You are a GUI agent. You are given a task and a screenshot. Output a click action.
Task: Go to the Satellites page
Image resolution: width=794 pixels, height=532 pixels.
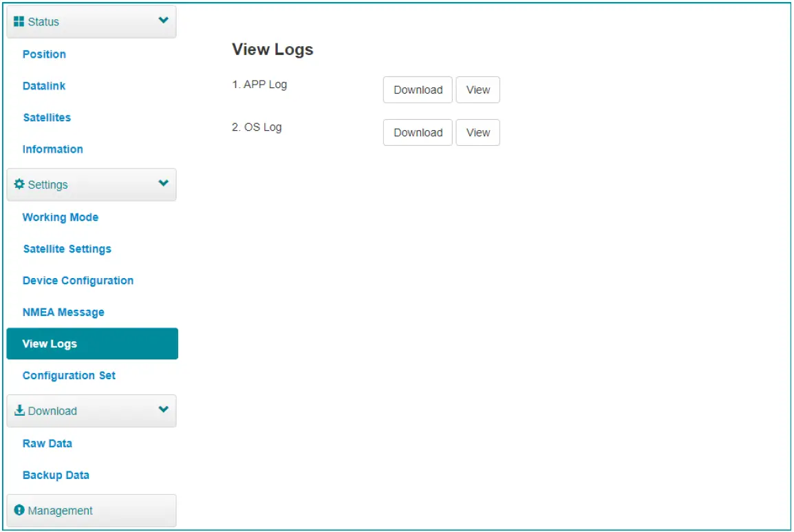coord(47,118)
